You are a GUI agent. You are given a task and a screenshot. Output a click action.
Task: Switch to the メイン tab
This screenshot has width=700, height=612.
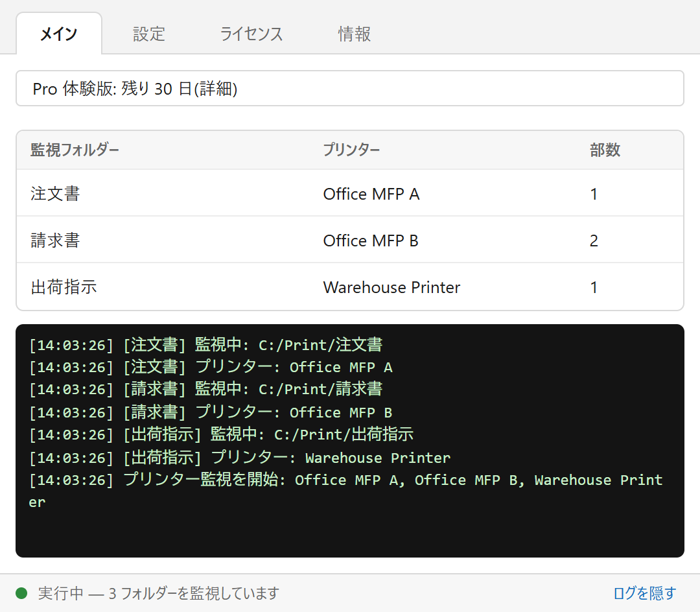[x=59, y=34]
